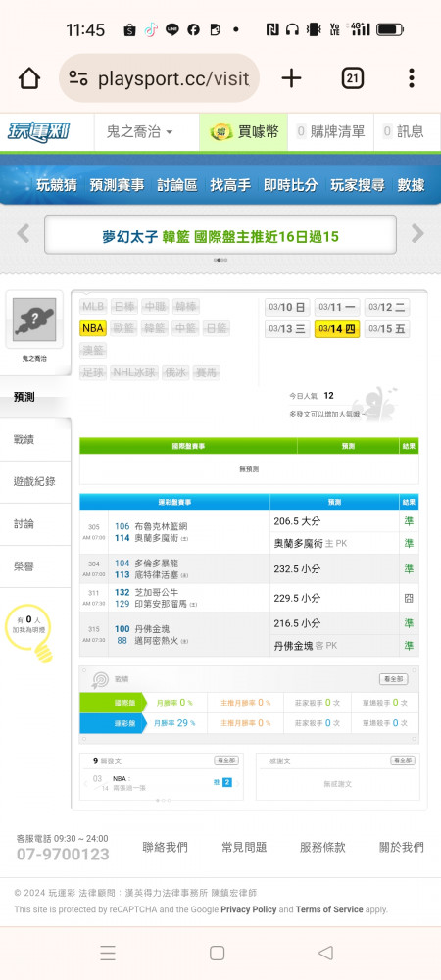Click the 買噱幣 coin button
The image size is (441, 980).
[x=244, y=132]
